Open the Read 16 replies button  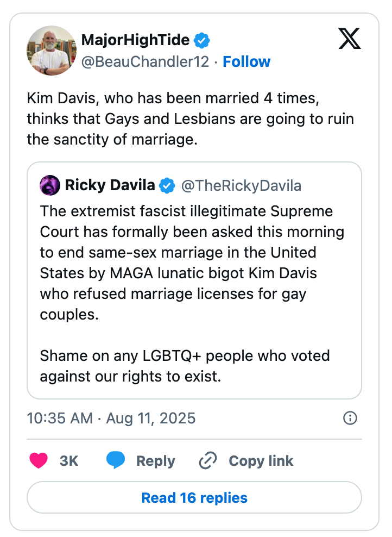[194, 497]
